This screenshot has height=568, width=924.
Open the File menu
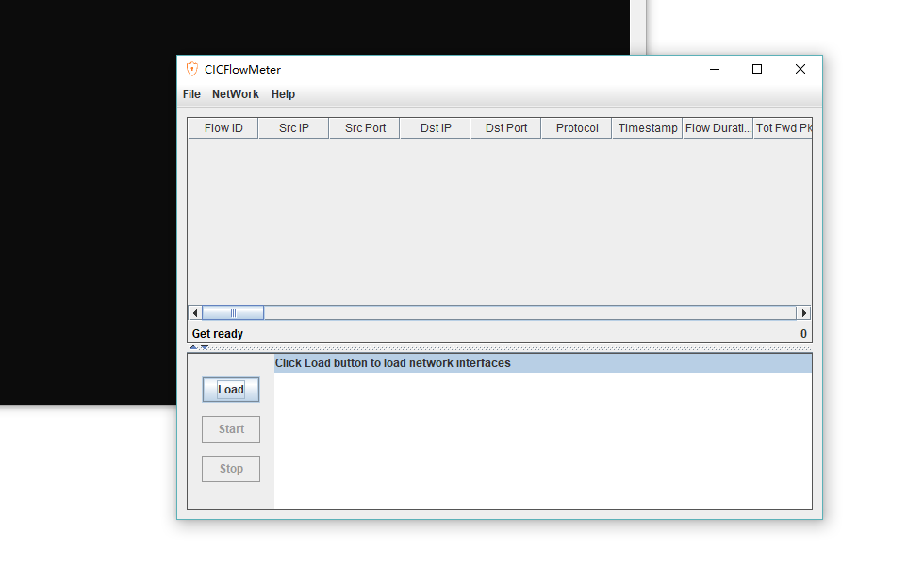[191, 94]
